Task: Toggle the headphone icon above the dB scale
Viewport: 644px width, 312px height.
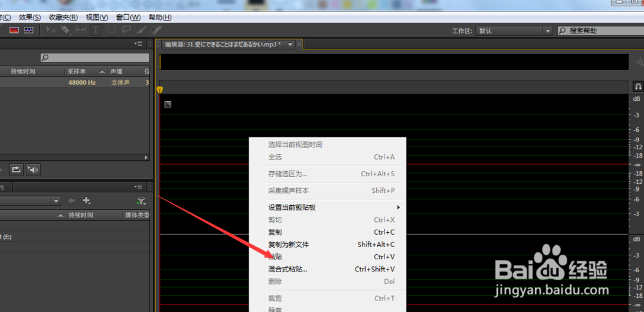Action: (638, 86)
